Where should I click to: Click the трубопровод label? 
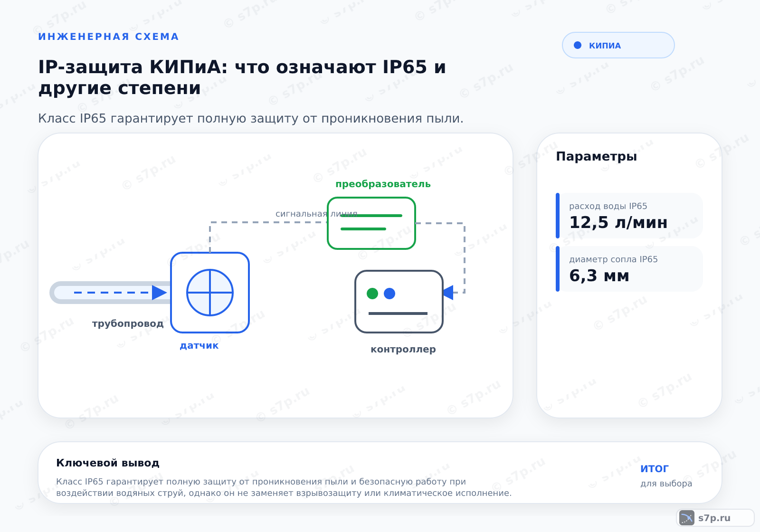128,324
